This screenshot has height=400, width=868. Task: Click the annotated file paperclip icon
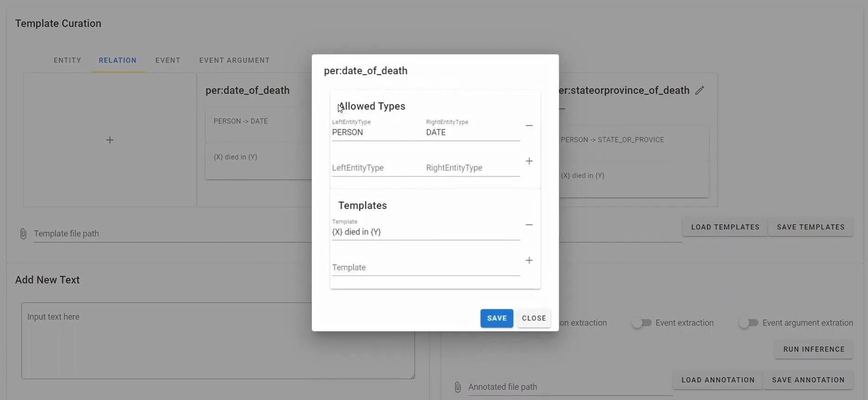point(458,387)
